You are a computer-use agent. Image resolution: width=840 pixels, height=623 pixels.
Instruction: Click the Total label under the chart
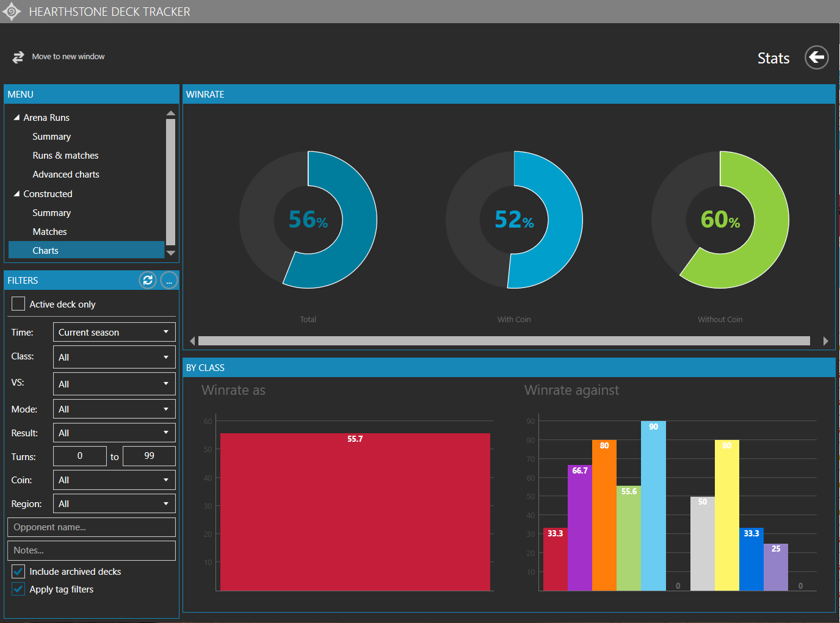308,319
